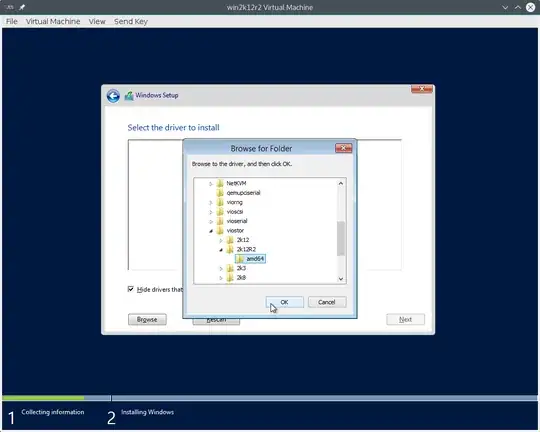Select the 2k12R2 folder icon
Screen dimensions: 540x432
[x=230, y=249]
